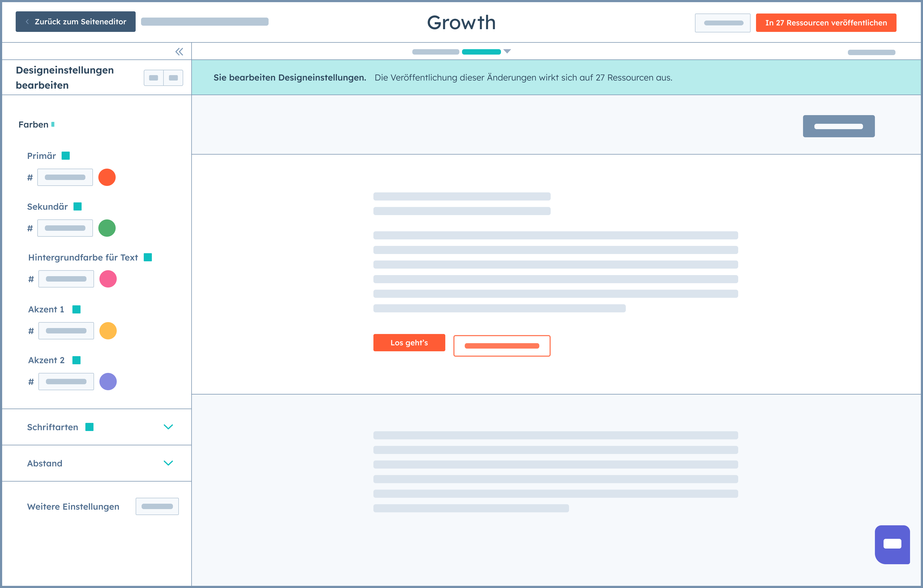The image size is (923, 588).
Task: Expand the Schriftarten section
Action: pos(168,427)
